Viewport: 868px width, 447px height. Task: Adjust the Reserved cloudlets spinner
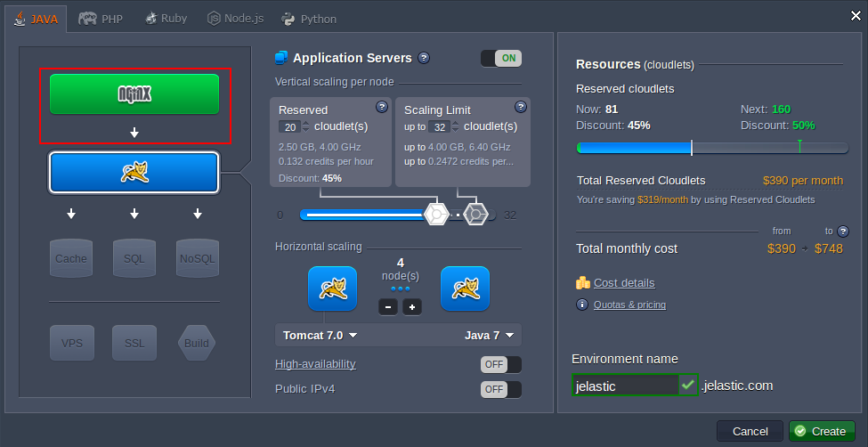tap(306, 126)
